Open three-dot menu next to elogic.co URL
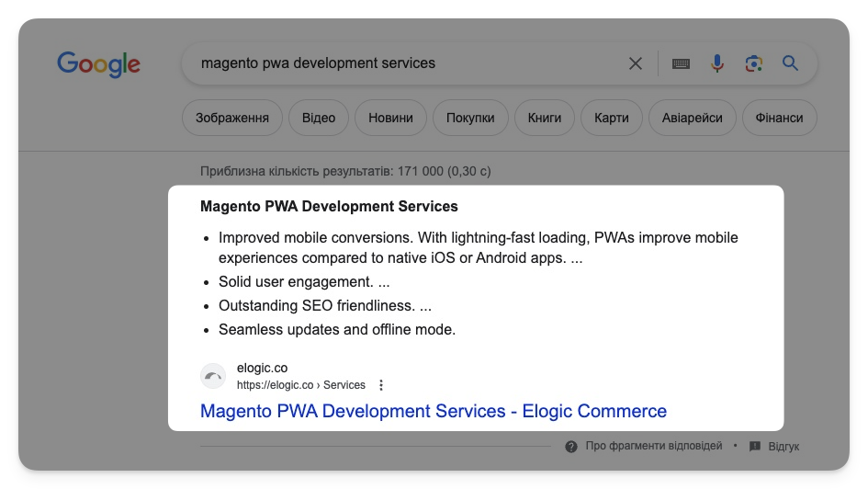This screenshot has height=489, width=868. coord(381,385)
